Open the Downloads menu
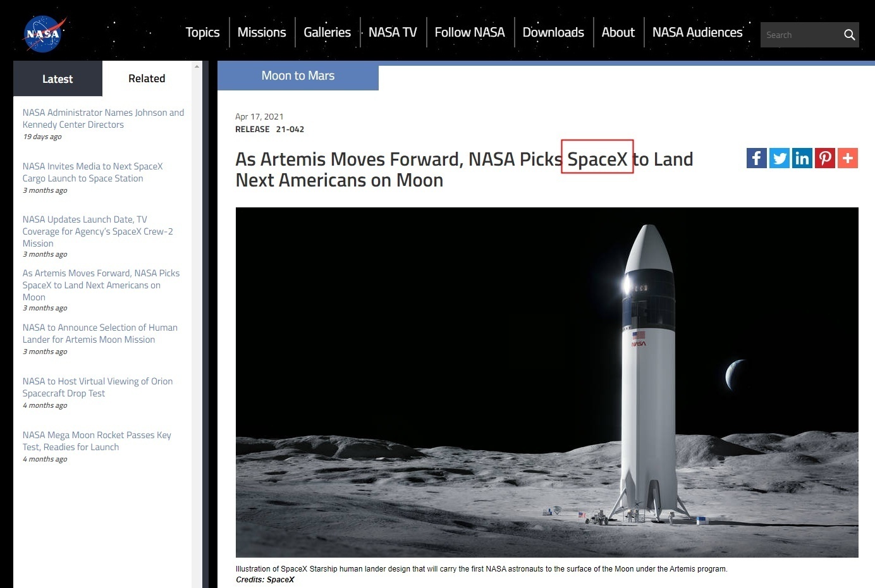The image size is (875, 588). [553, 32]
